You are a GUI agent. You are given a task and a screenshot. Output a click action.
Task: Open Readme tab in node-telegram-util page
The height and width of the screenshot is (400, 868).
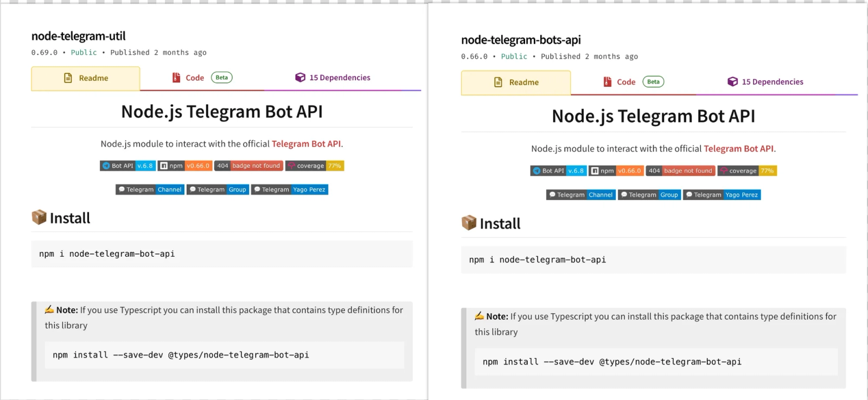coord(86,78)
